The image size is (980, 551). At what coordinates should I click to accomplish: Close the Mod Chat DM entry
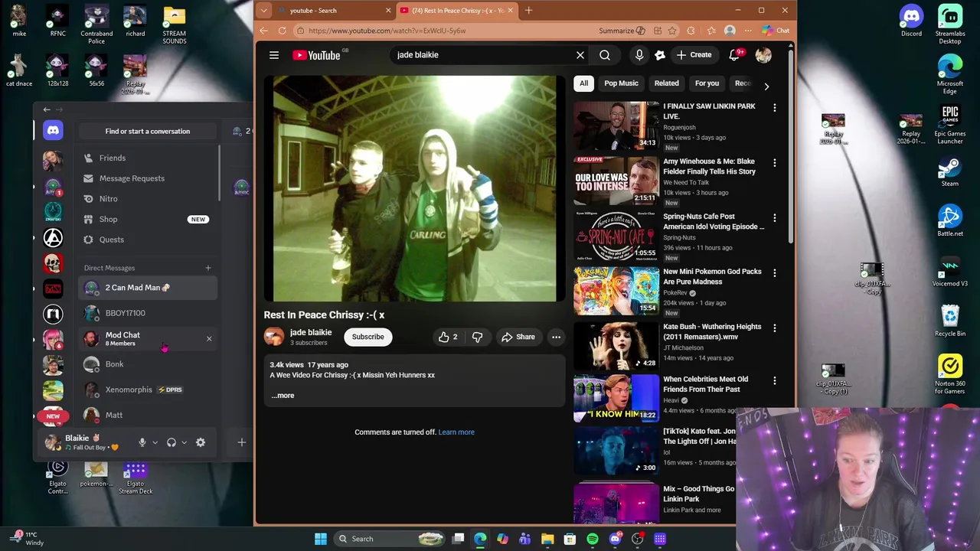209,338
